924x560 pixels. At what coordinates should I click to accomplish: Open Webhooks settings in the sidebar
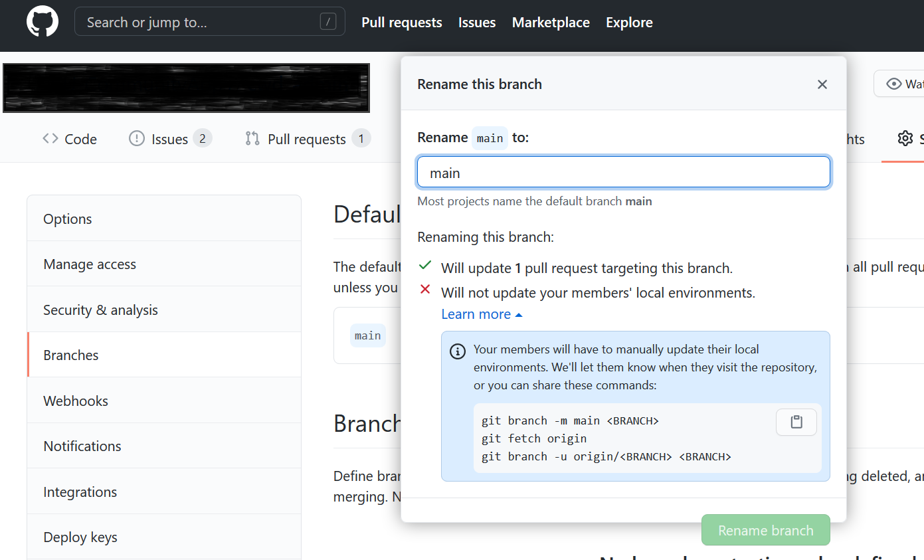pos(76,401)
